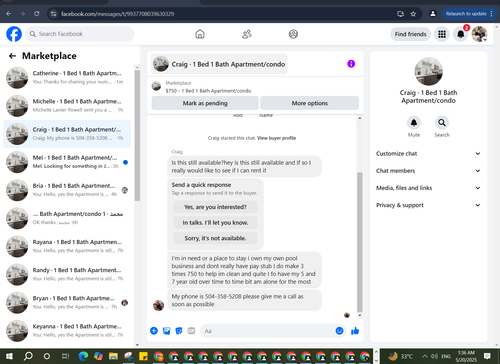Choose a GIF in the composer
The width and height of the screenshot is (500, 364).
(191, 331)
